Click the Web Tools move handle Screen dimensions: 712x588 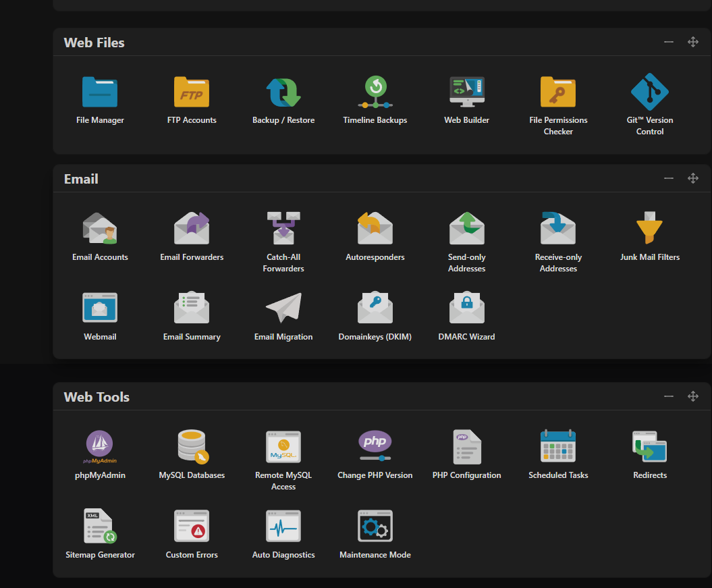693,396
